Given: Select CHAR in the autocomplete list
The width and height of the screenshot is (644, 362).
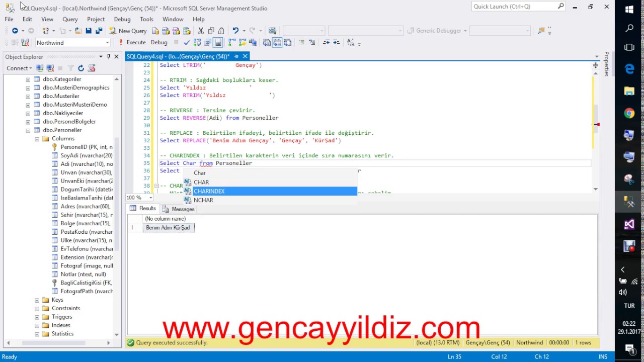Looking at the screenshot, I should (x=270, y=182).
